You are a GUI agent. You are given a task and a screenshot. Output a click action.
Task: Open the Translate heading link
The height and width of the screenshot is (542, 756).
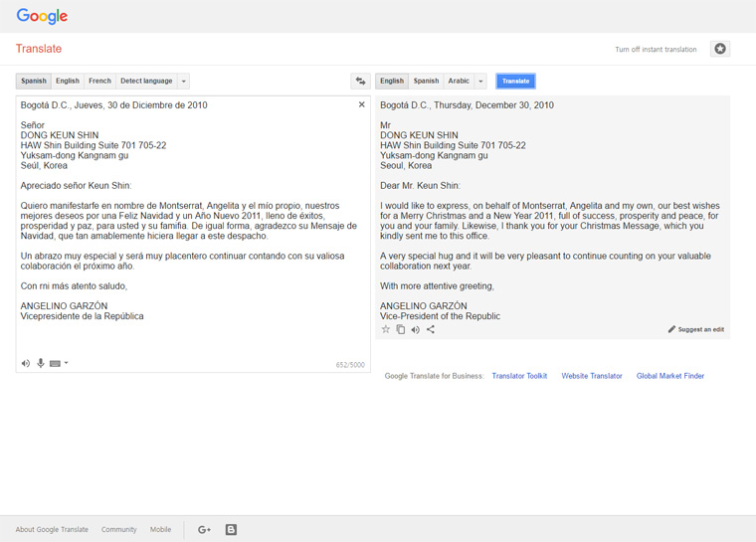[x=39, y=49]
